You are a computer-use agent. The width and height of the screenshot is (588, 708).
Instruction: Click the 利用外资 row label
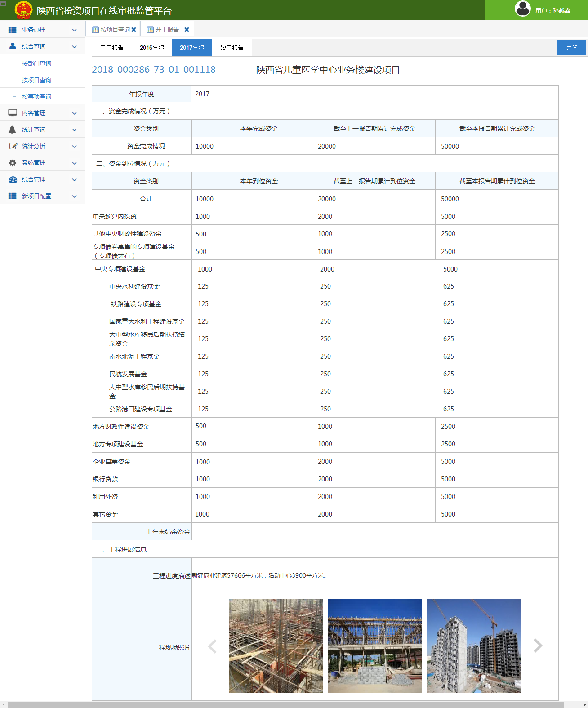click(x=105, y=497)
